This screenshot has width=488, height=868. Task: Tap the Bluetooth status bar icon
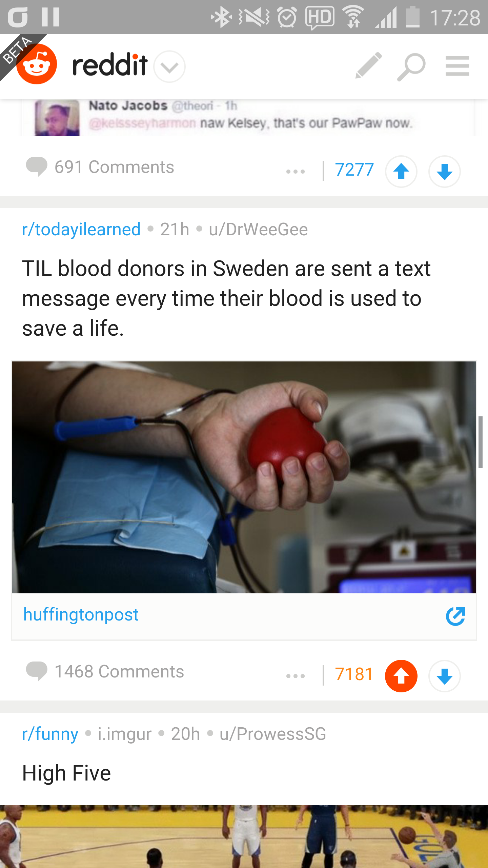point(221,17)
